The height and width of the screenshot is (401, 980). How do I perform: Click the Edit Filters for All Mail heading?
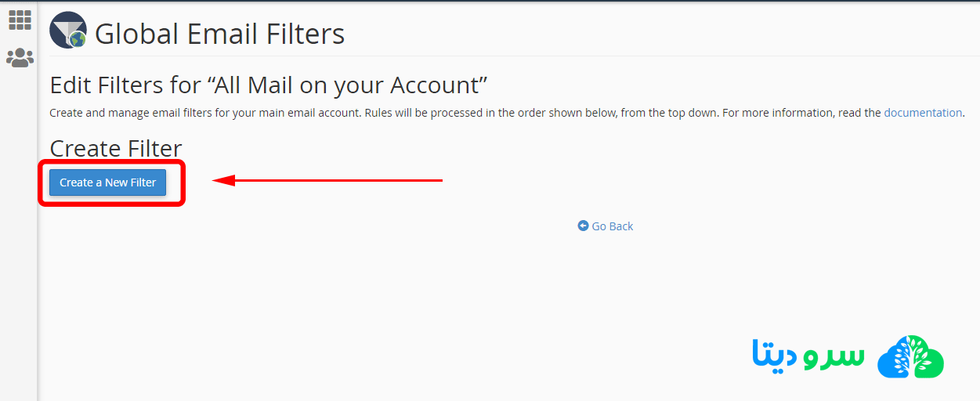[x=269, y=85]
